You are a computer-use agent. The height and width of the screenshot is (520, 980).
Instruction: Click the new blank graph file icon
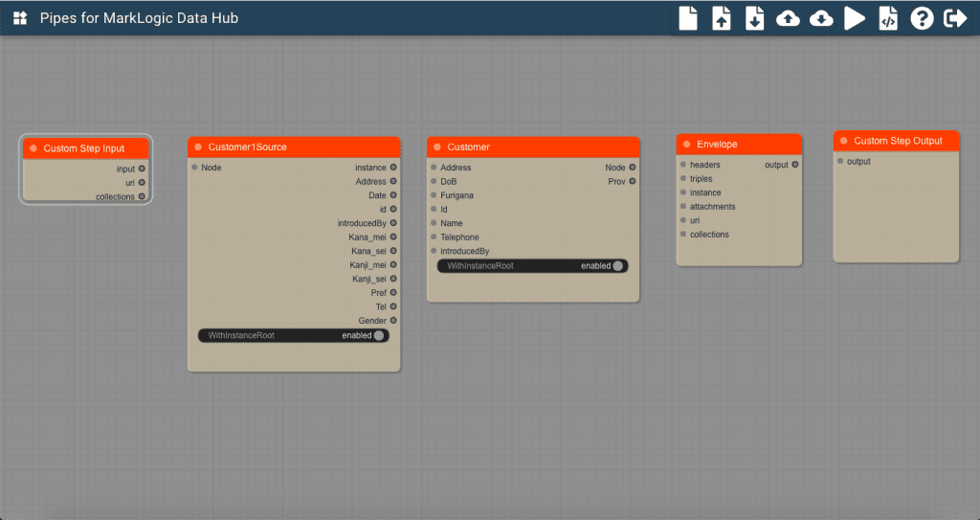coord(688,18)
